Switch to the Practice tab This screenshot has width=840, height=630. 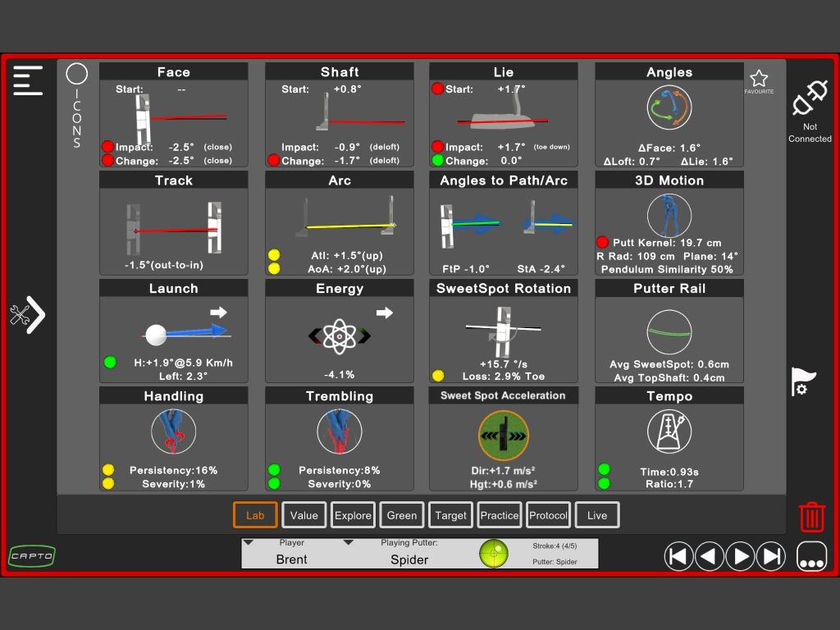tap(500, 515)
